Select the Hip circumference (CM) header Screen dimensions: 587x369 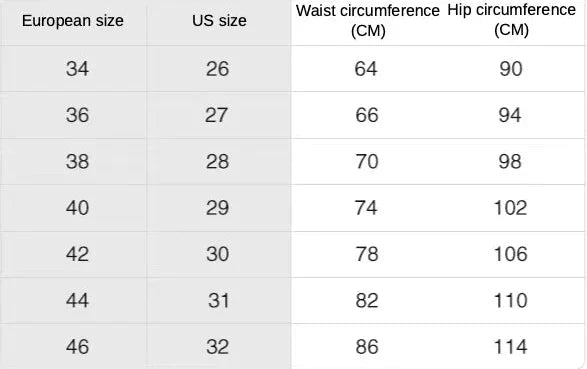click(x=511, y=20)
